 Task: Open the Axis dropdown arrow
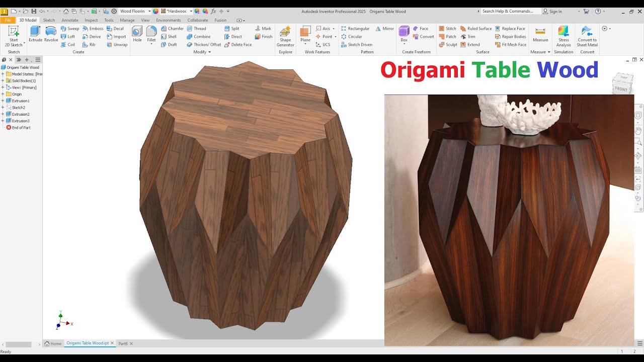tap(334, 29)
